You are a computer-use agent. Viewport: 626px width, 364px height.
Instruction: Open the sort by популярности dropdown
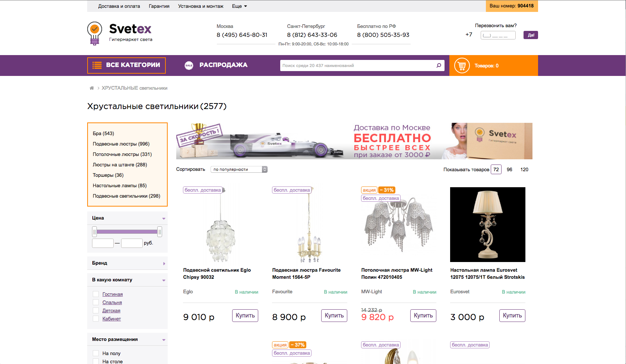[239, 169]
